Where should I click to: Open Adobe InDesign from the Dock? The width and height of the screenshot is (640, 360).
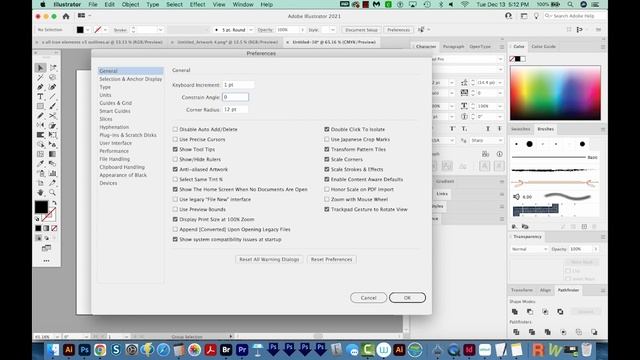coord(469,350)
